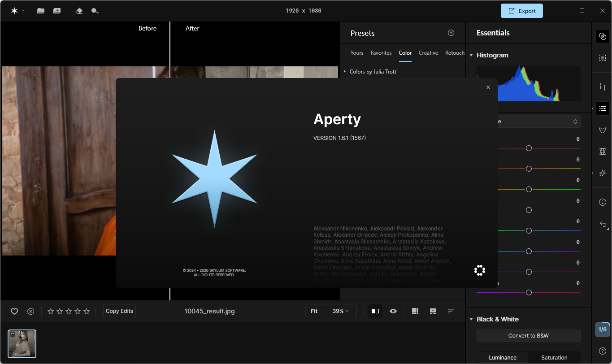Open the Aperty star logo menu
Viewport: 612px width, 364px height.
pyautogui.click(x=17, y=11)
